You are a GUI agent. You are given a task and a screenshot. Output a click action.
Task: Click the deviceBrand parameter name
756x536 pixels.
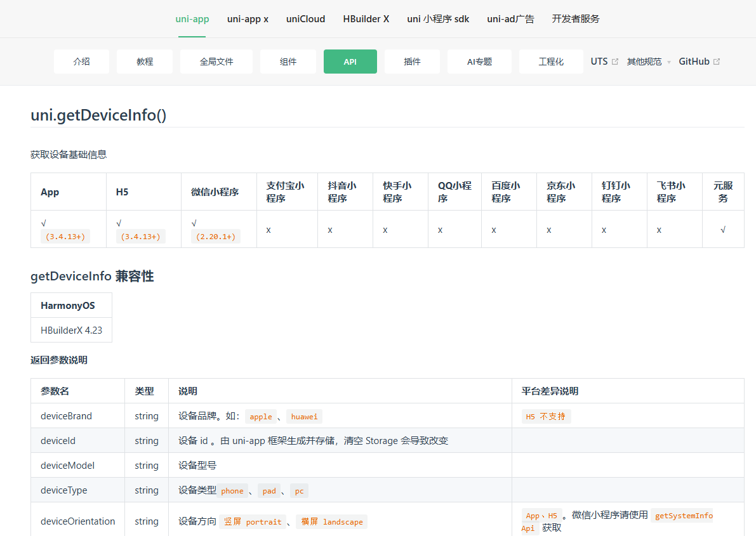coord(66,416)
